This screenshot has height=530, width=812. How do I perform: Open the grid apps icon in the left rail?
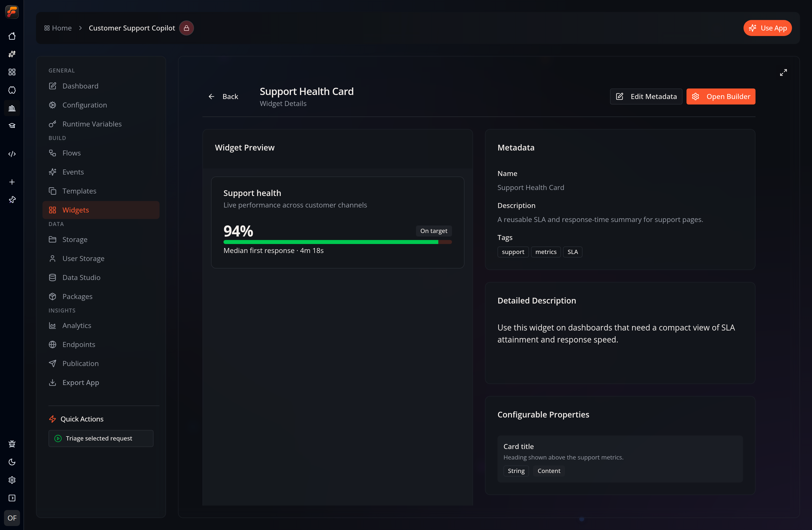click(12, 72)
